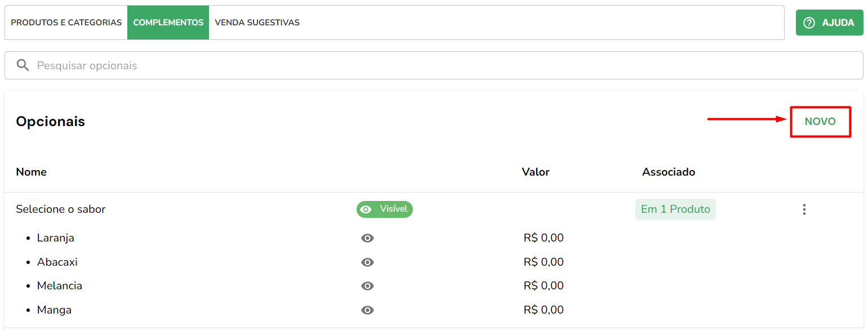
Task: Toggle eye visibility for Manga
Action: 367,310
